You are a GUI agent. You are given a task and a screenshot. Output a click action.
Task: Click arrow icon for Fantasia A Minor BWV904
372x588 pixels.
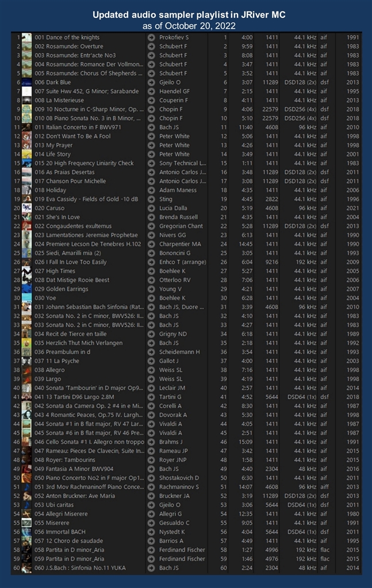pos(151,469)
